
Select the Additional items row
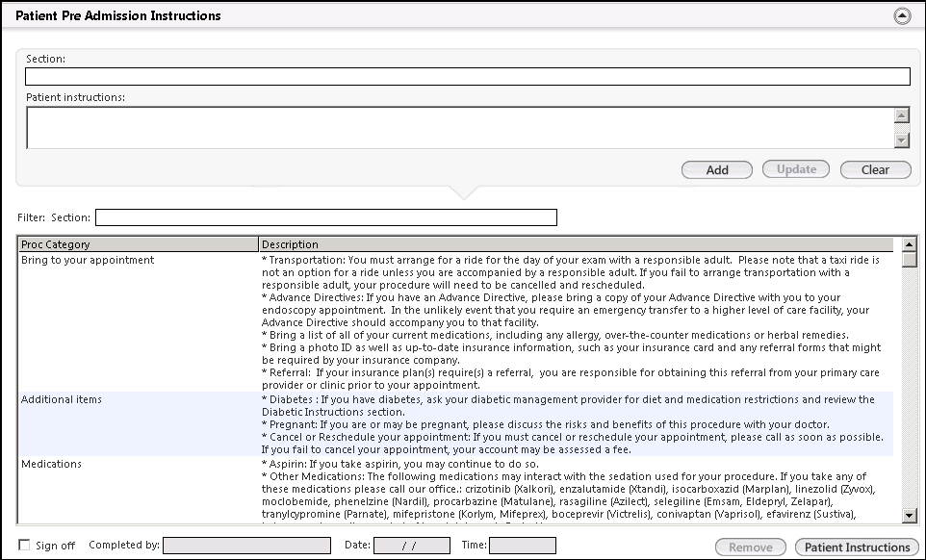point(456,424)
